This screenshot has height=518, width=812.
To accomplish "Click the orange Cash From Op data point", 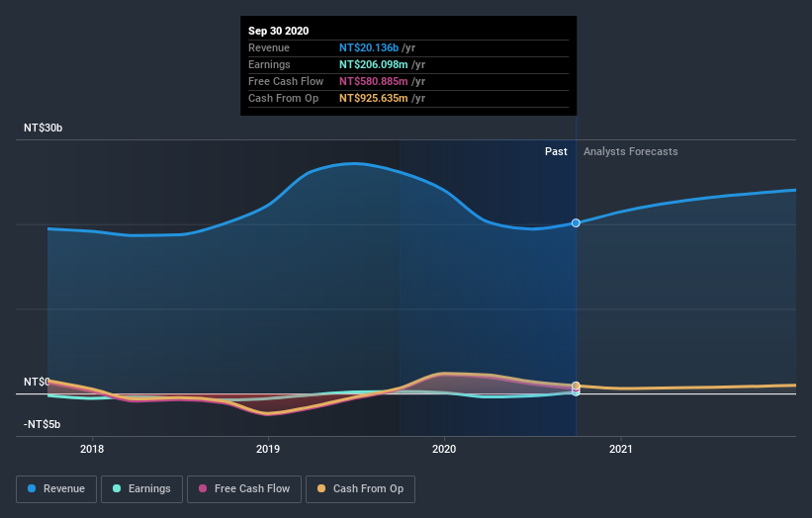I will click(576, 386).
